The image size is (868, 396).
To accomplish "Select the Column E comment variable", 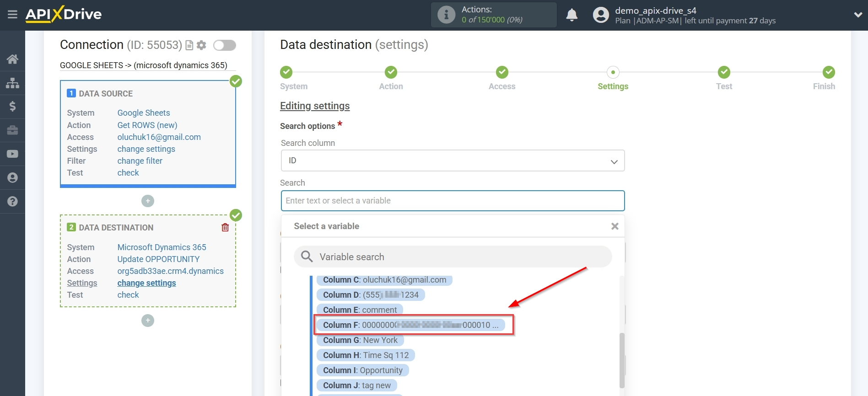I will (360, 310).
